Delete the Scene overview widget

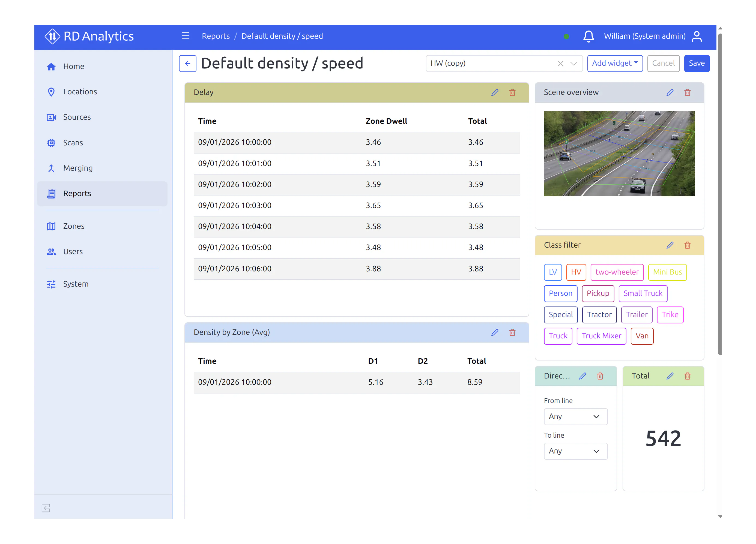click(x=687, y=93)
